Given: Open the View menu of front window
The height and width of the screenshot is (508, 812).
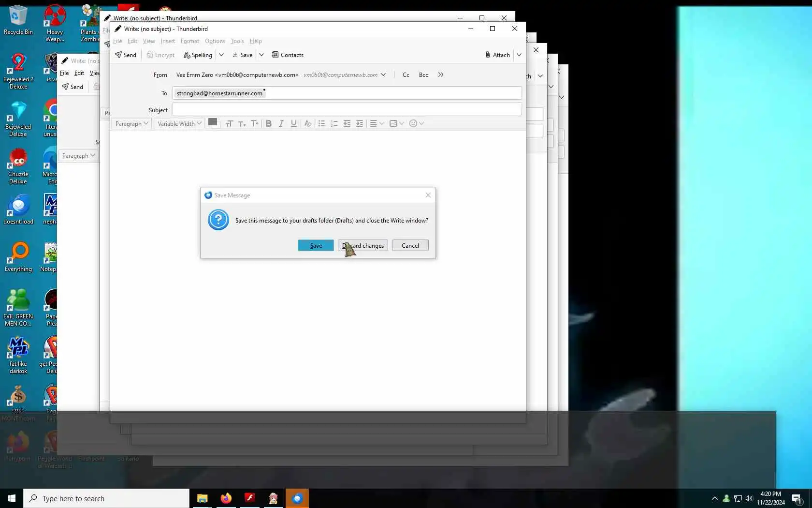Looking at the screenshot, I should click(x=149, y=41).
